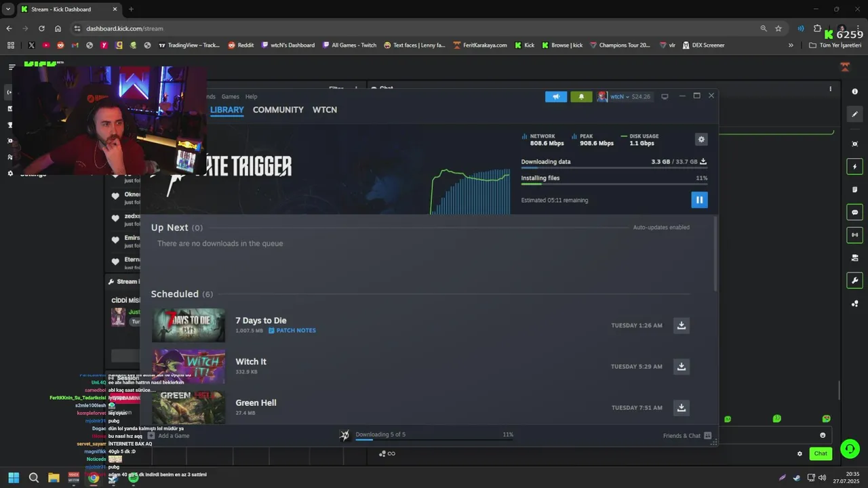Bookmark this page with star icon
The image size is (868, 488).
tap(778, 28)
